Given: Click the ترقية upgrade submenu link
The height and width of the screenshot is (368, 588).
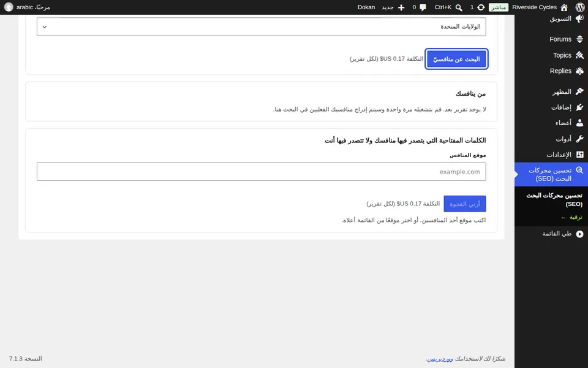Looking at the screenshot, I should click(572, 217).
